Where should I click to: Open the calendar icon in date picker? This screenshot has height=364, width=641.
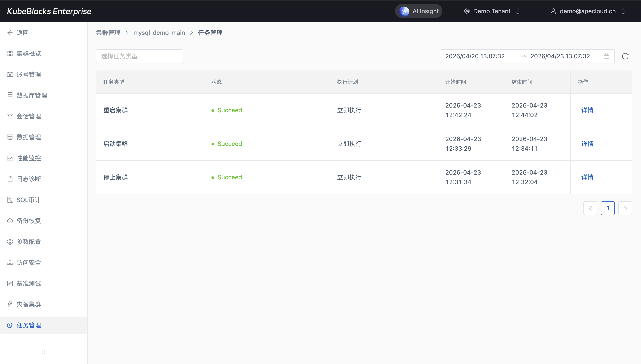click(606, 56)
